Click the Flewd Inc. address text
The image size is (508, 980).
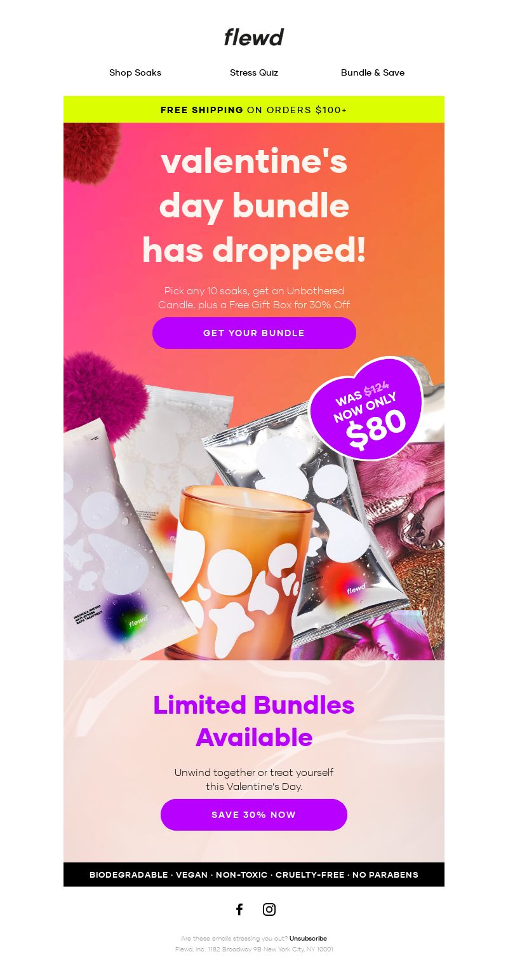pyautogui.click(x=254, y=949)
